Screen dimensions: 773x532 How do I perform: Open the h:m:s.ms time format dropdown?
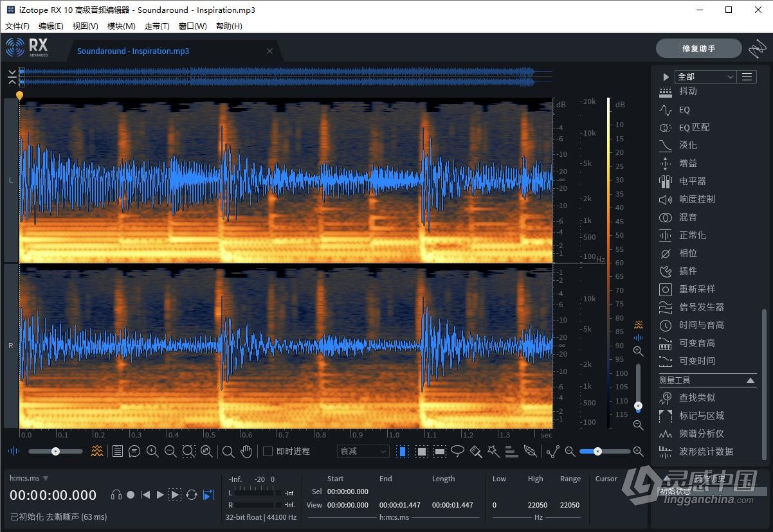pyautogui.click(x=29, y=478)
